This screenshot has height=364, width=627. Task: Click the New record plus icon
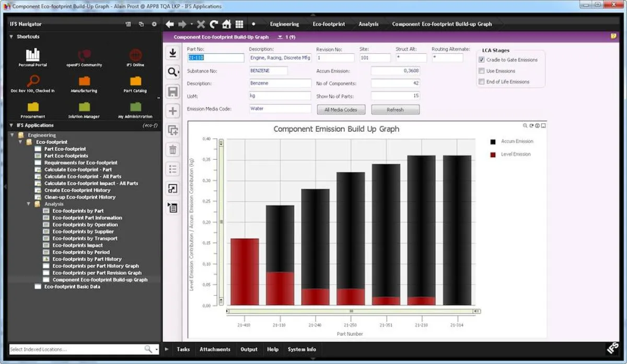pyautogui.click(x=172, y=111)
